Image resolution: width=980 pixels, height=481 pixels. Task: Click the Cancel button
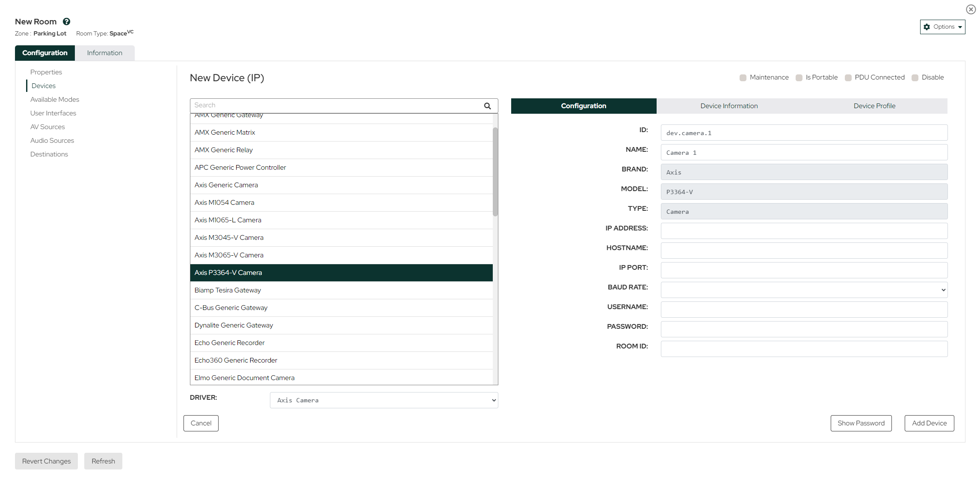click(201, 423)
